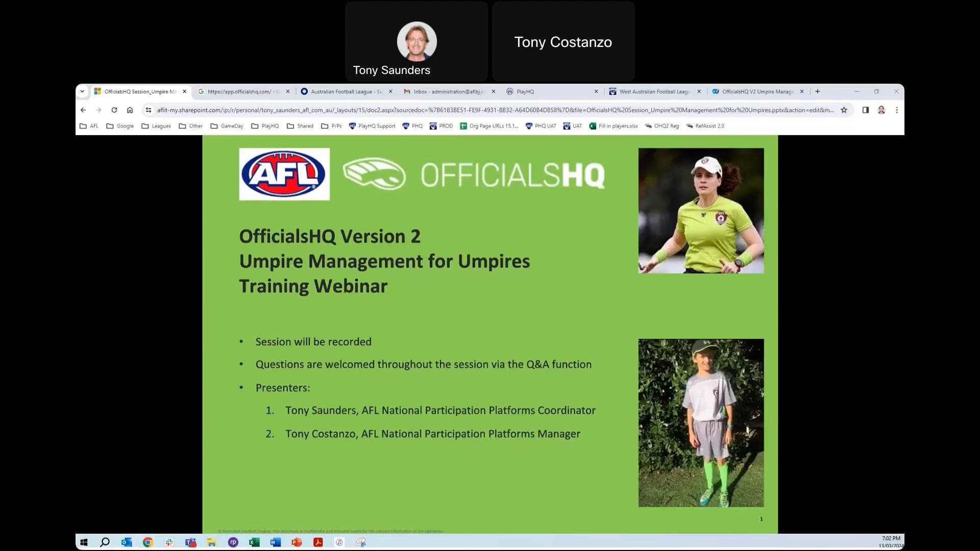Click the site info icon in address bar
The width and height of the screenshot is (980, 551).
pyautogui.click(x=149, y=110)
